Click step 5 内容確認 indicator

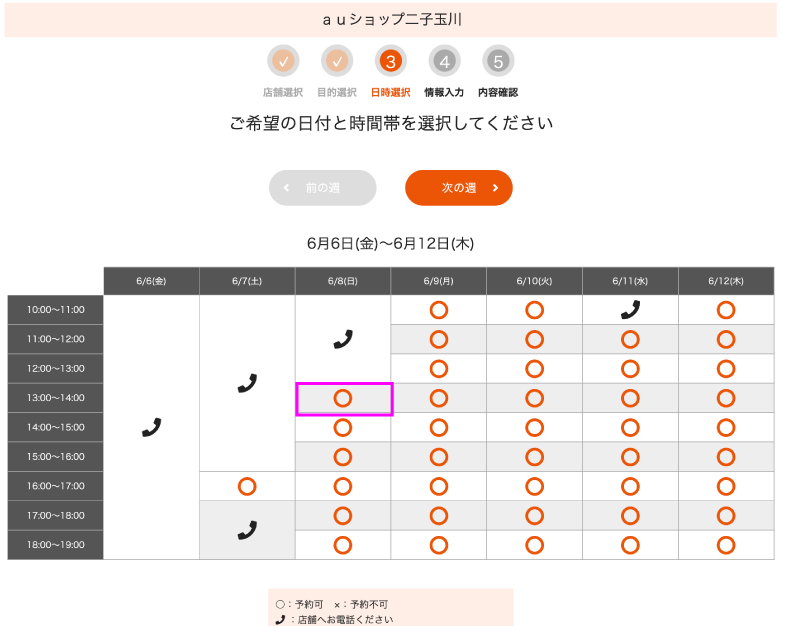pos(498,61)
